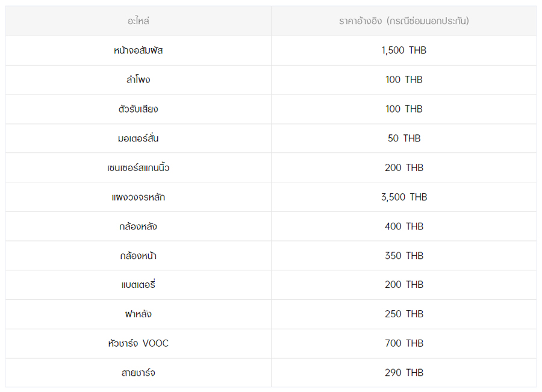Screen dimensions: 542x392
Task: Click the 1,500 THB price cell
Action: coord(404,51)
